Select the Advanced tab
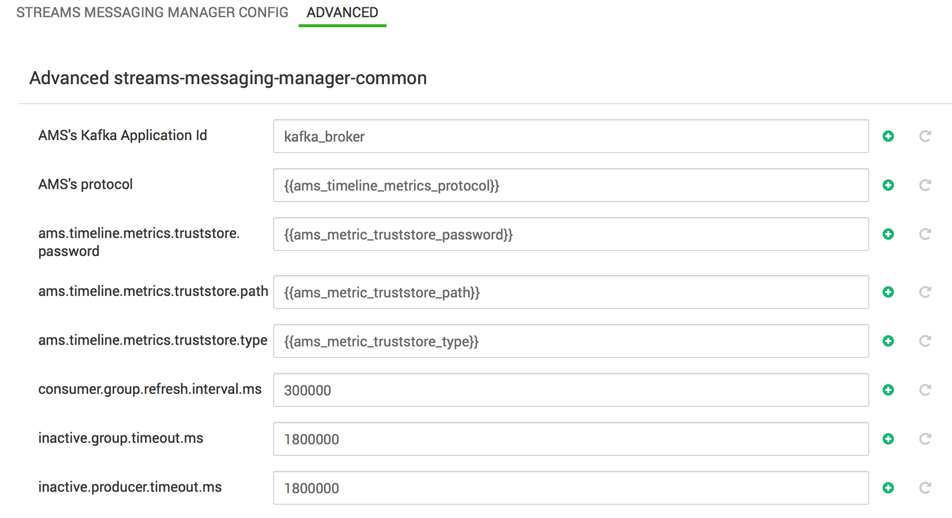This screenshot has height=518, width=952. coord(342,13)
